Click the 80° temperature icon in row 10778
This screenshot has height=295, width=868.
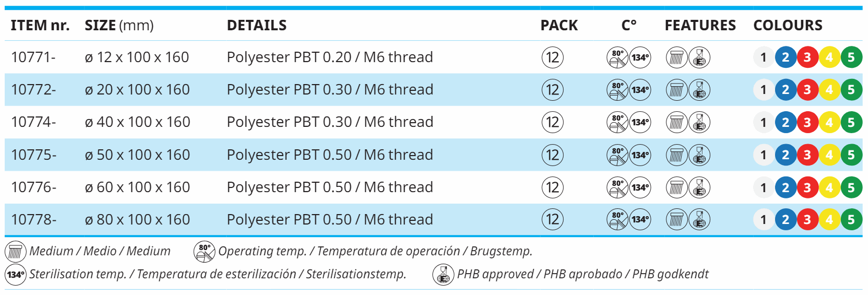(617, 220)
